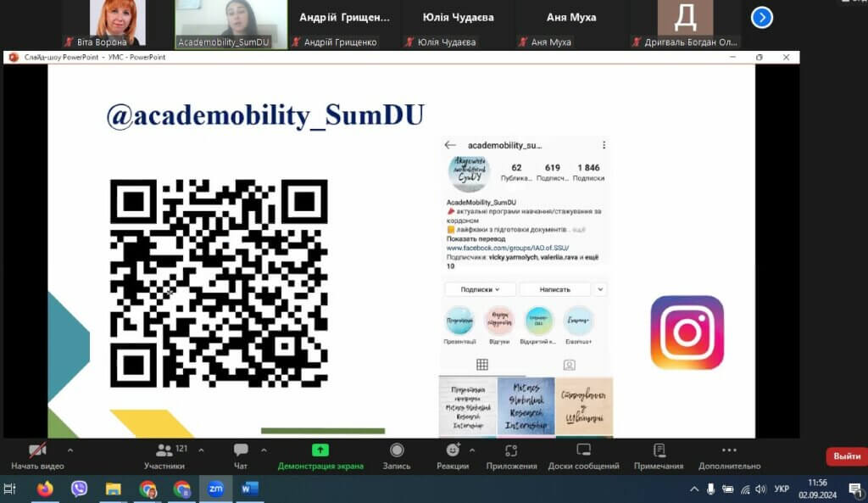Leave the meeting with red Выйти button
The image size is (868, 503).
point(847,456)
